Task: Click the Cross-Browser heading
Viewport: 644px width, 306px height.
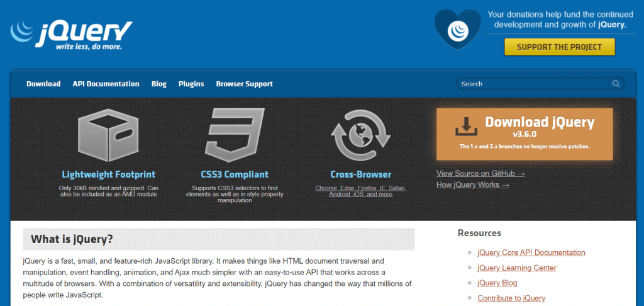Action: [x=360, y=174]
